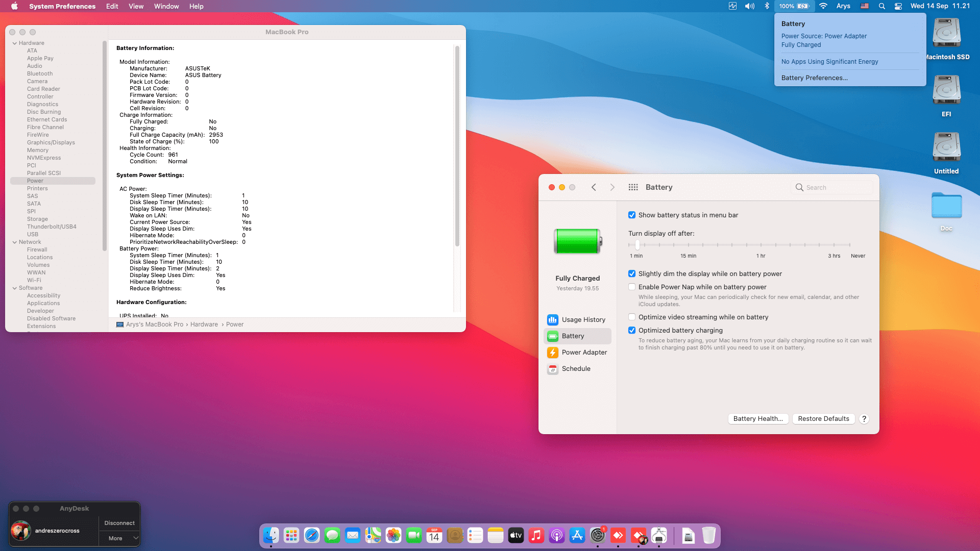Open Launchpad in the dock
Viewport: 980px width, 551px height.
coord(291,535)
